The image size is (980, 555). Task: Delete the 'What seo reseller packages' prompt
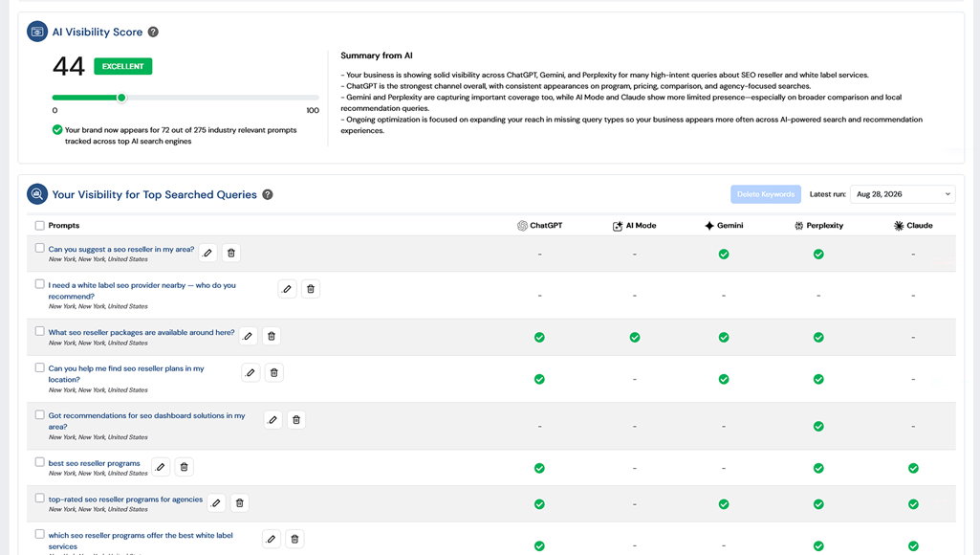tap(272, 336)
